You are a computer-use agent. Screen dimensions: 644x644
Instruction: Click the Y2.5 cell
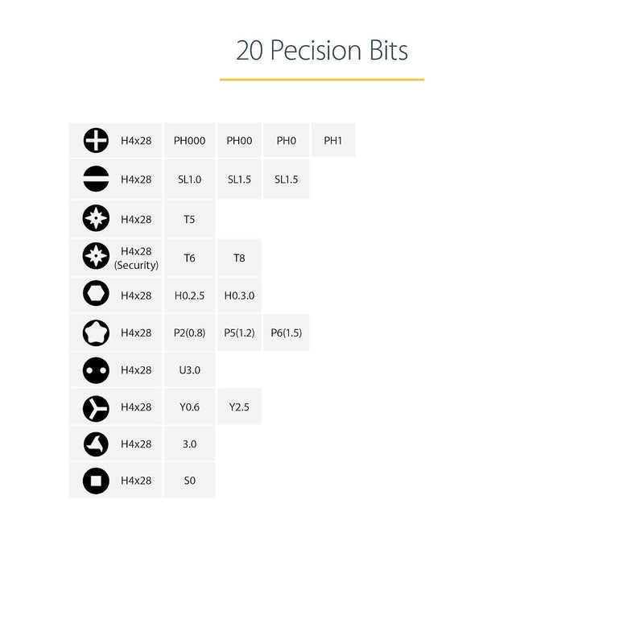pyautogui.click(x=239, y=407)
